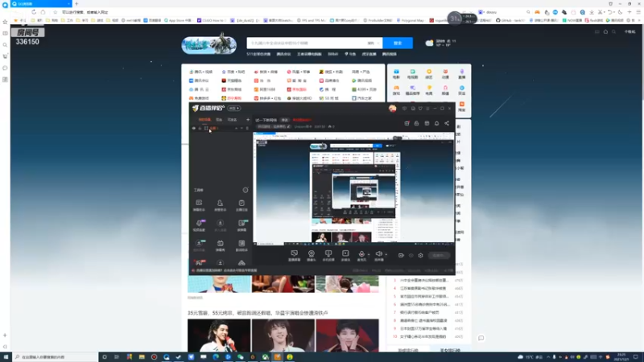The image size is (644, 362).
Task: Delete the source with the trash icon
Action: tap(247, 129)
